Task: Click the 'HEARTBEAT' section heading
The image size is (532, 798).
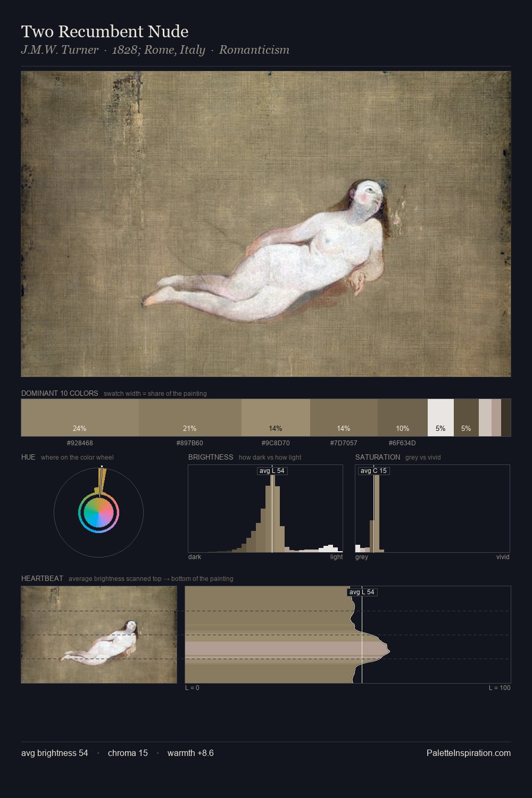Action: point(42,579)
